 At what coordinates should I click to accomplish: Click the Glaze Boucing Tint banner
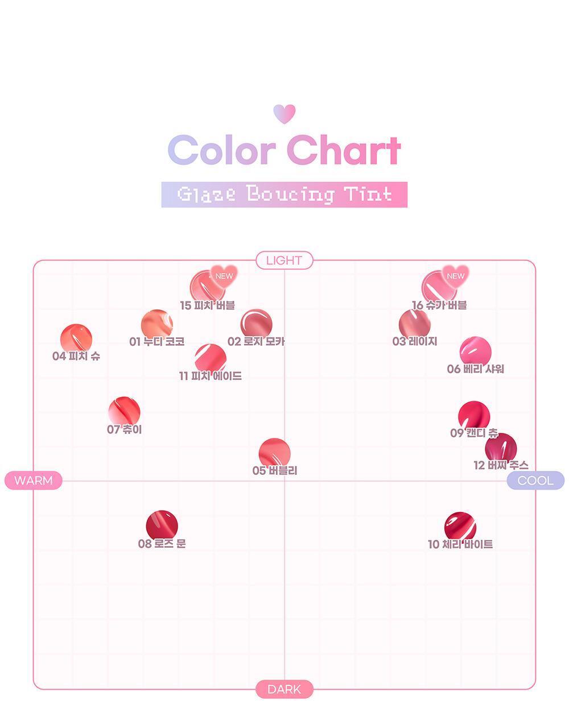tap(284, 195)
